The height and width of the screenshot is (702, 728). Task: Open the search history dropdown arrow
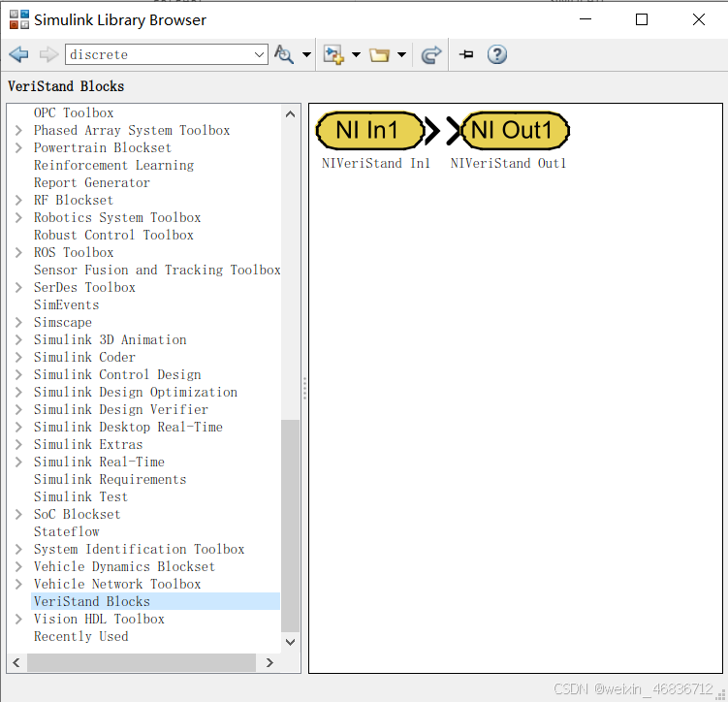[260, 55]
